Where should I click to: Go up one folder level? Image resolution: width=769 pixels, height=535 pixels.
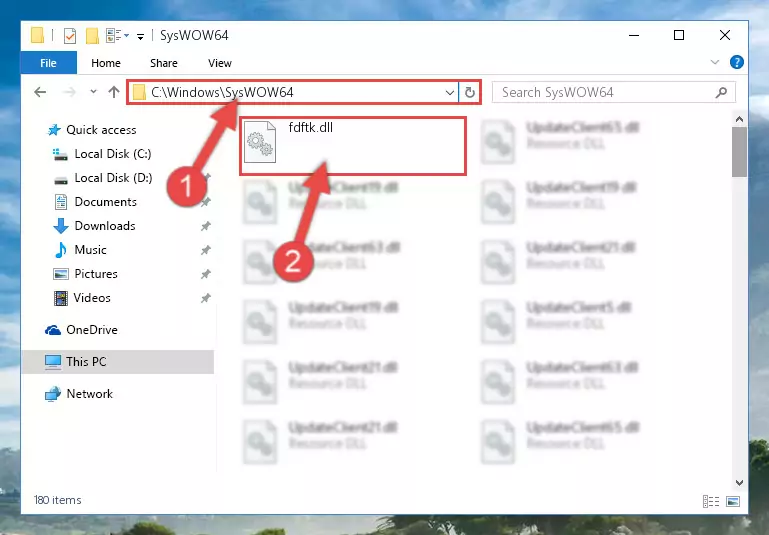(x=114, y=92)
